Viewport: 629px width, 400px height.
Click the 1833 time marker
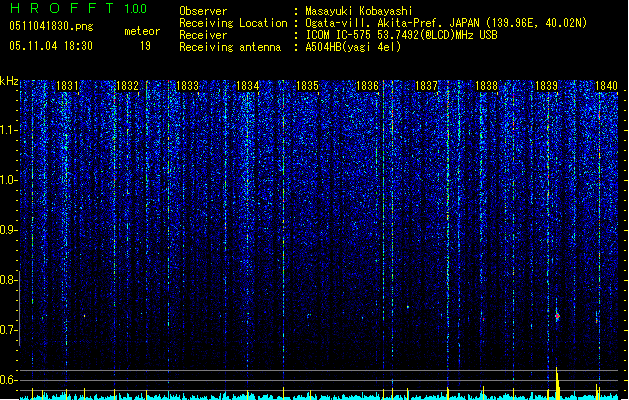(187, 86)
